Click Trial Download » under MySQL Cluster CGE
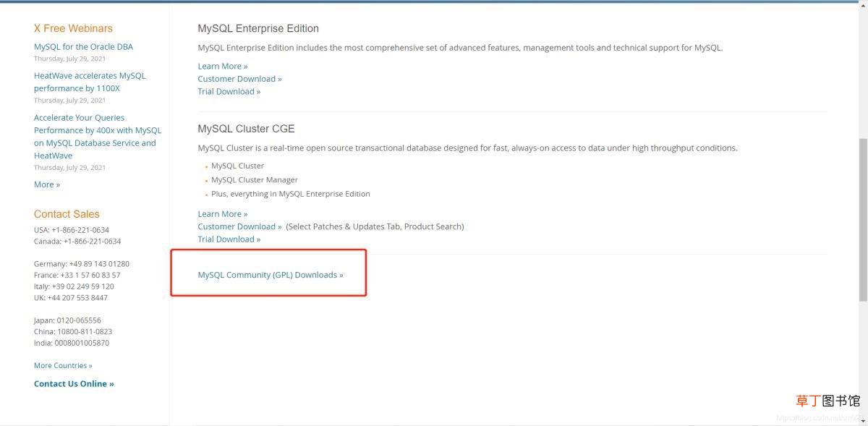 229,239
